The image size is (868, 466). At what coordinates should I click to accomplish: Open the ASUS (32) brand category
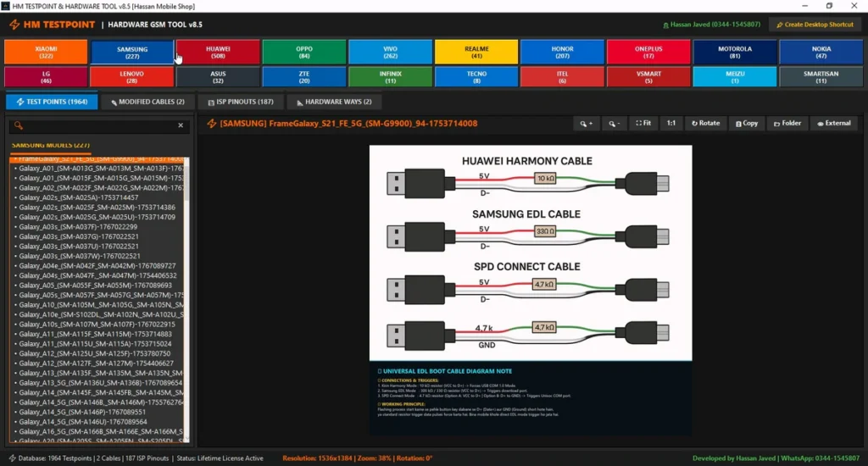point(218,77)
